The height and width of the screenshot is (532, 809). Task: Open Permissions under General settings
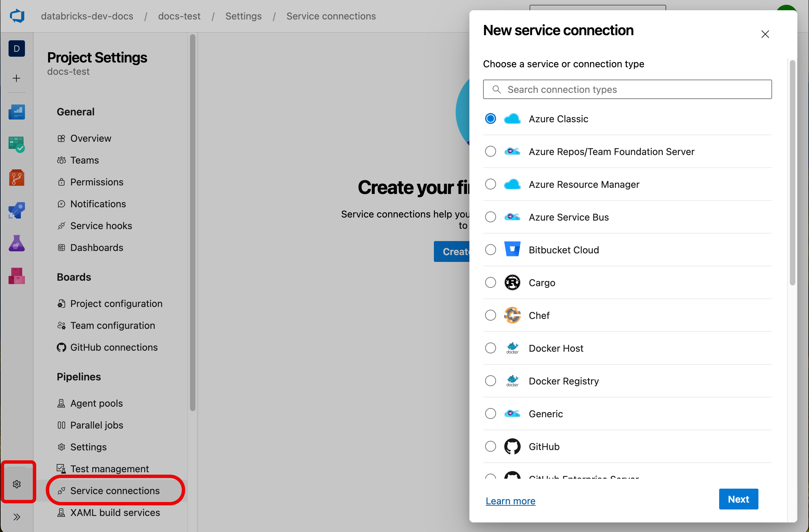(97, 182)
